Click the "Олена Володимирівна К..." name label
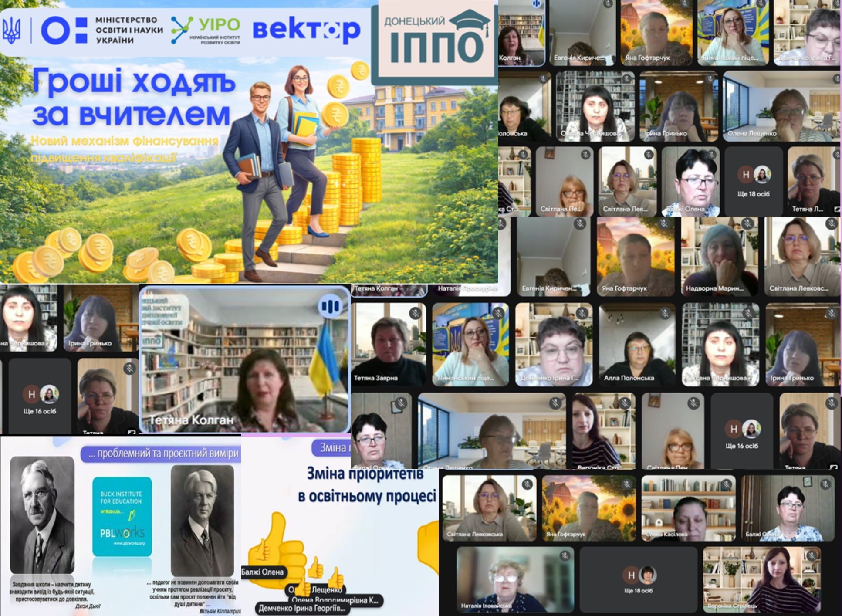This screenshot has height=616, width=842. (335, 600)
